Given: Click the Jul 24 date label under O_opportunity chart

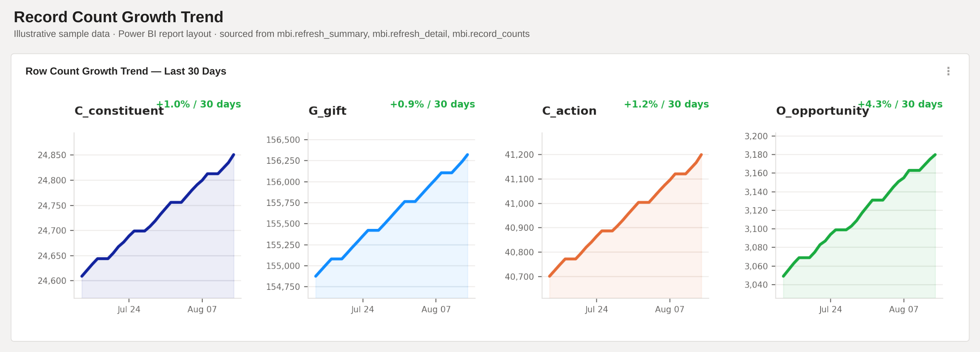Looking at the screenshot, I should [830, 309].
